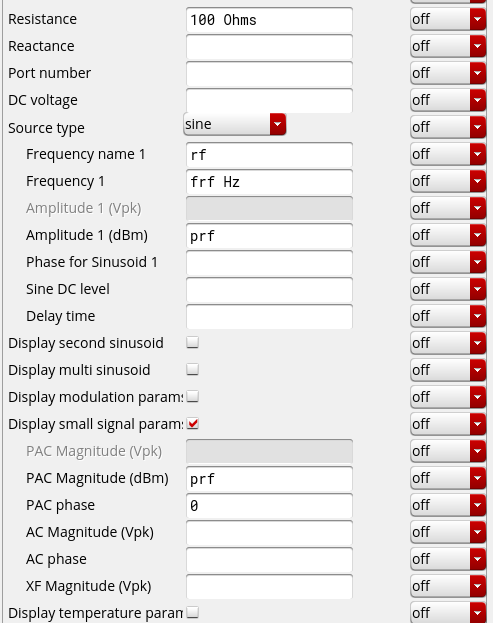493x623 pixels.
Task: Tick the Display modulation params checkbox
Action: click(x=193, y=397)
